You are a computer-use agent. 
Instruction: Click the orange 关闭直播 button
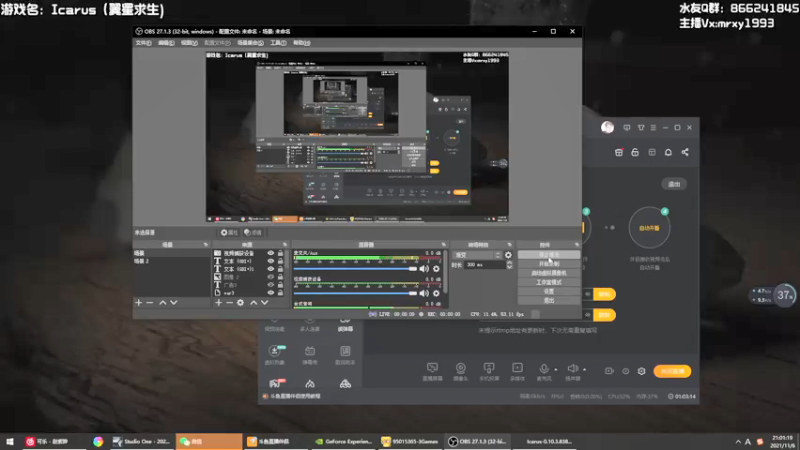point(672,371)
